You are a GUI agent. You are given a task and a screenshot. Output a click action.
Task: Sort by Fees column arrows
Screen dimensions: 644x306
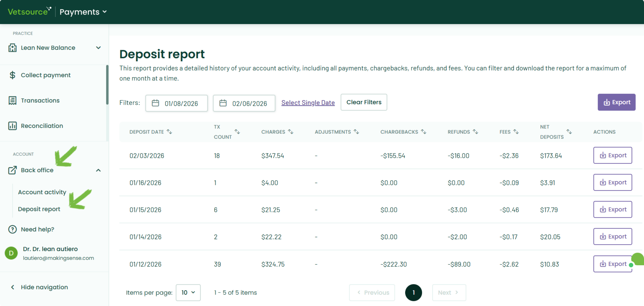pos(516,132)
